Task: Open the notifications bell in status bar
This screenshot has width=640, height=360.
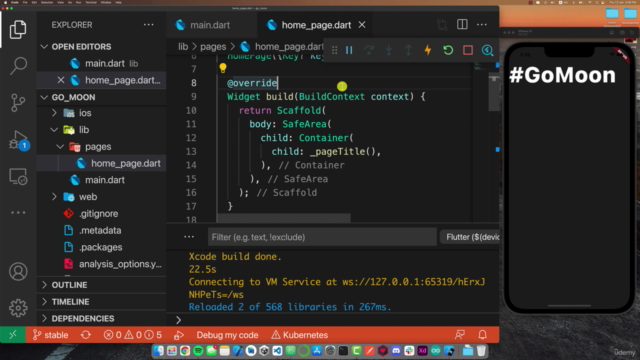Action: (x=482, y=335)
